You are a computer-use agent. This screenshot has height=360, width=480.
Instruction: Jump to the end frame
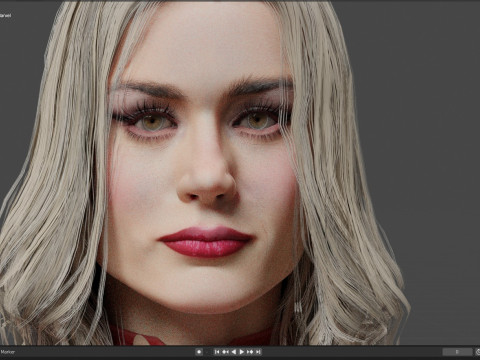(x=258, y=352)
